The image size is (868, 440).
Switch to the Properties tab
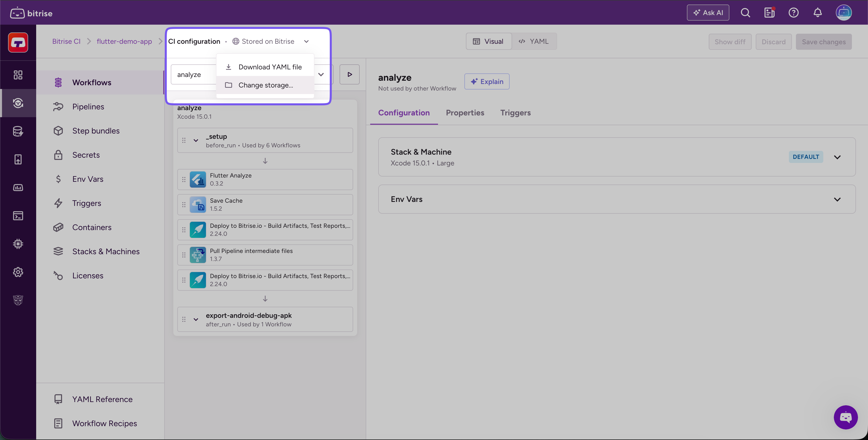click(465, 113)
